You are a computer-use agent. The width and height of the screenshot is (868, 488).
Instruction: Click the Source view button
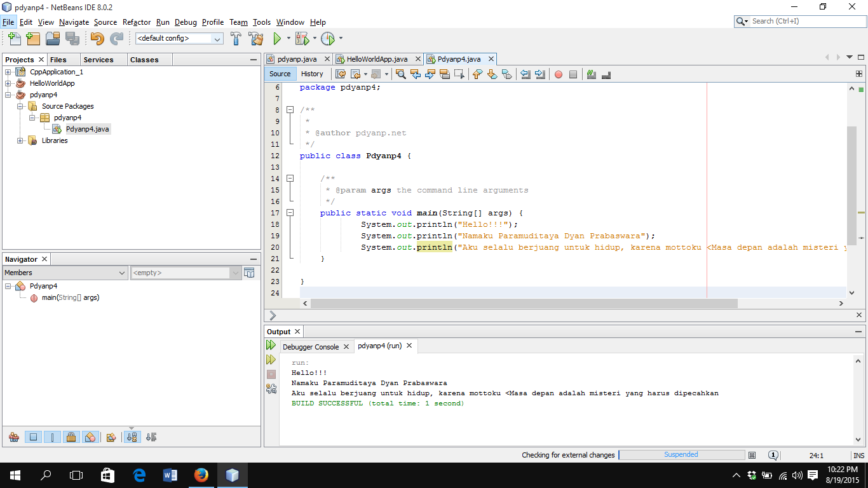coord(280,74)
